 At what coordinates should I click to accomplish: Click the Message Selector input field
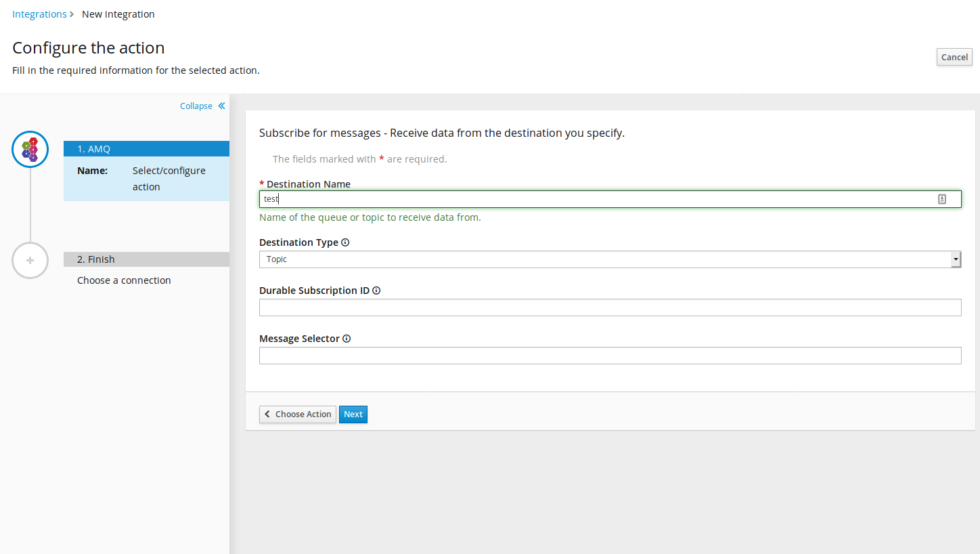(x=610, y=356)
